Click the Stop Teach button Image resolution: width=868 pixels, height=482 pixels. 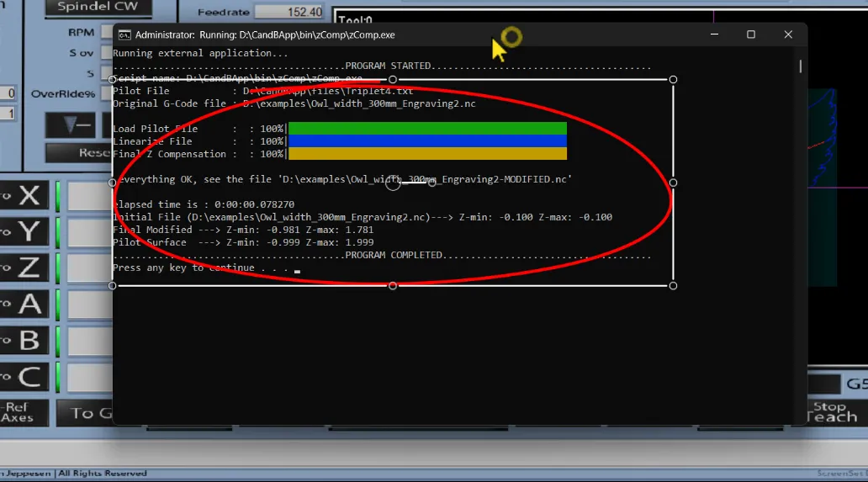click(833, 412)
